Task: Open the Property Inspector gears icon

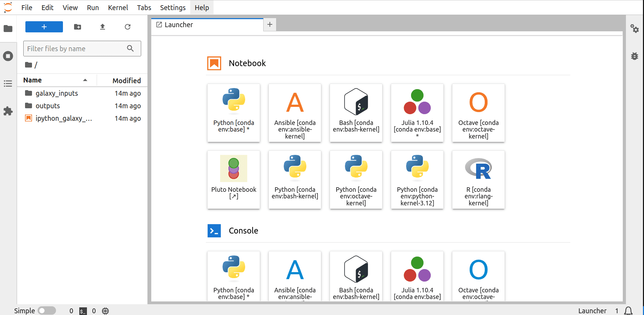Action: [x=635, y=29]
